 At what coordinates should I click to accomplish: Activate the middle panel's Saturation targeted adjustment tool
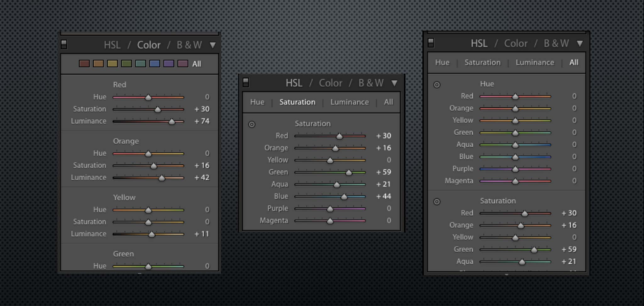(x=252, y=124)
